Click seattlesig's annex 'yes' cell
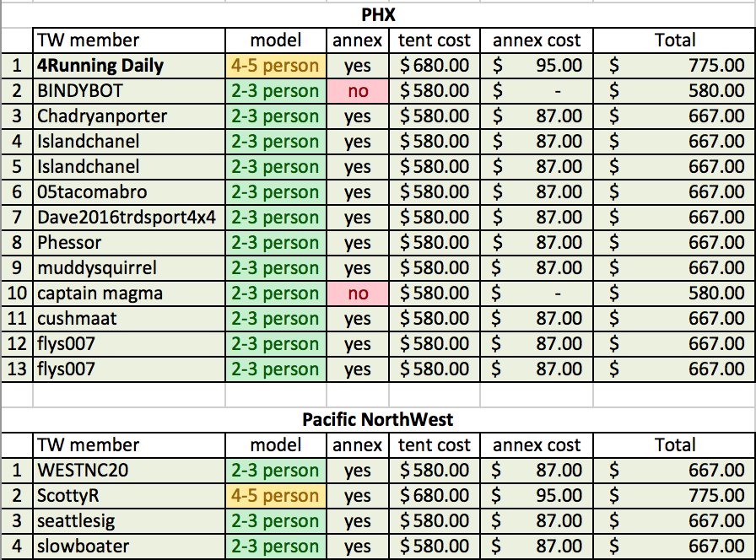The image size is (756, 560). pyautogui.click(x=358, y=521)
